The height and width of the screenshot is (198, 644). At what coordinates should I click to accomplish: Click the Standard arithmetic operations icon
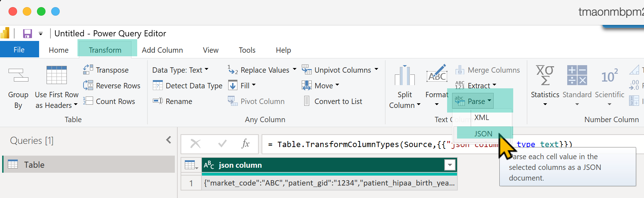(577, 75)
